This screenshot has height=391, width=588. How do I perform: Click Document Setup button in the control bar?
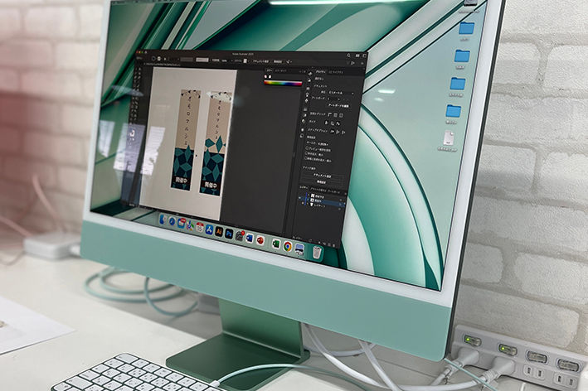coord(260,61)
